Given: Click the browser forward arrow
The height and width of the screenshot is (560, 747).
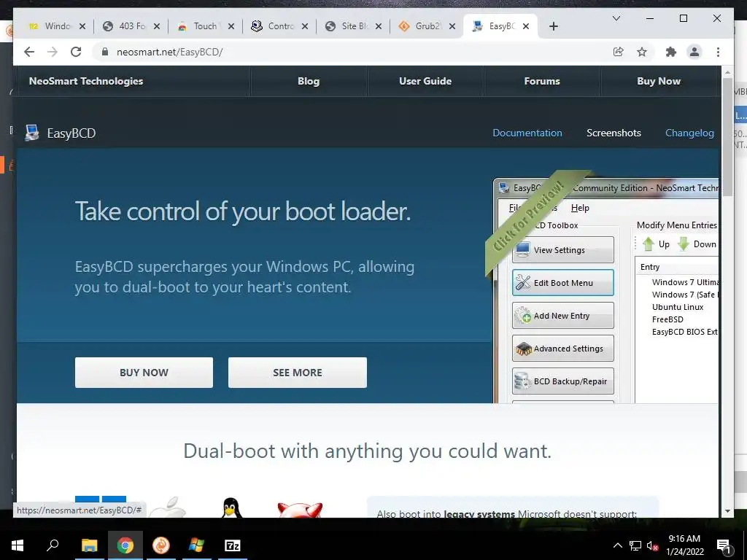Looking at the screenshot, I should 53,52.
